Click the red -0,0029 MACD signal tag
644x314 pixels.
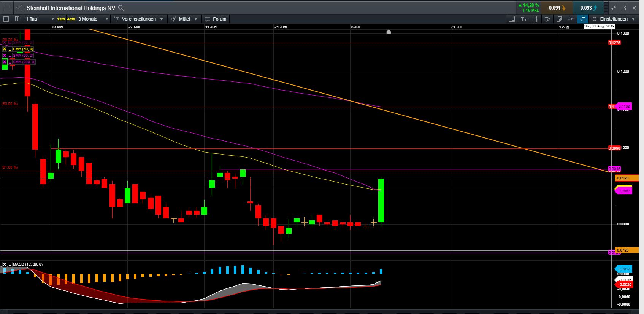(x=623, y=284)
